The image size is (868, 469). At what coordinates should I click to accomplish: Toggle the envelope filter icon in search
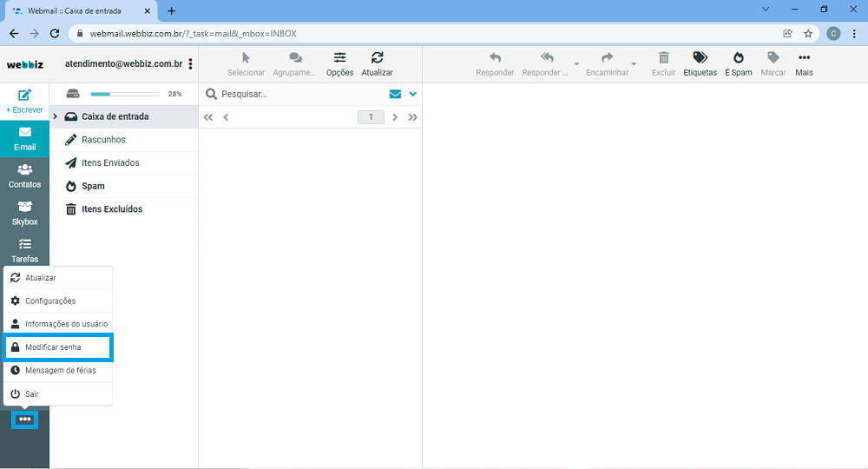(395, 94)
